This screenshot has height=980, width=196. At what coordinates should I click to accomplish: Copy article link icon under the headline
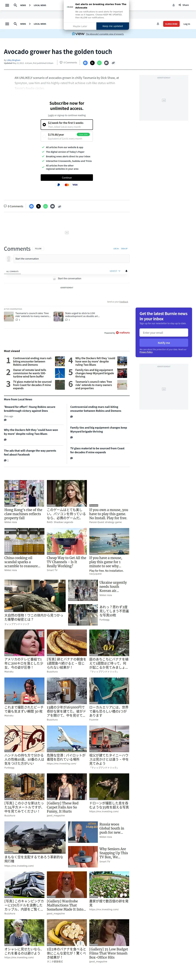coord(113,63)
